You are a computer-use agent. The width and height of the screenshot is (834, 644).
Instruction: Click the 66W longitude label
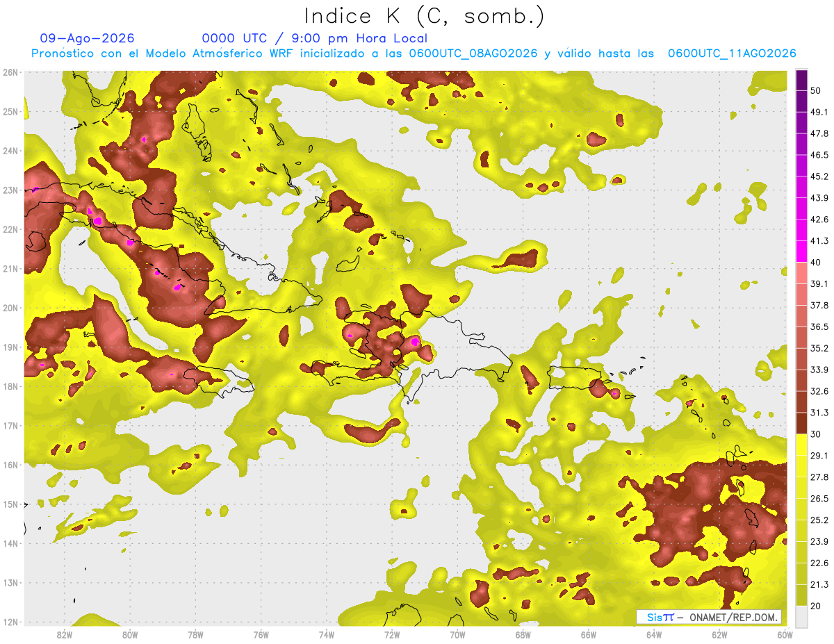point(588,635)
